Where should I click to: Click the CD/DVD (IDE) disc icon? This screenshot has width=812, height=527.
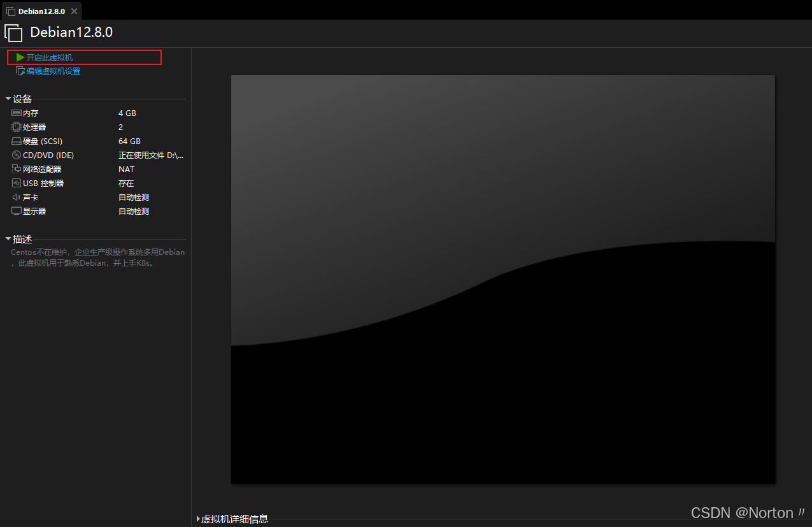17,155
